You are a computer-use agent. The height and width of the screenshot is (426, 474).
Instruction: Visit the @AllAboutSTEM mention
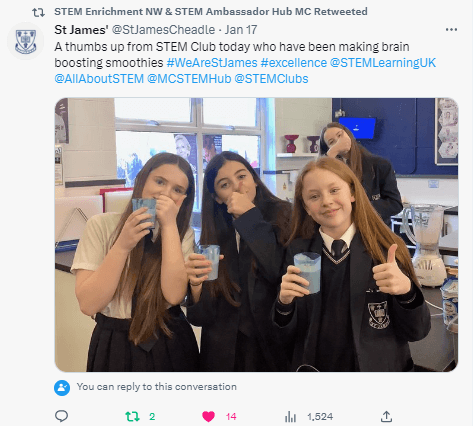[99, 79]
